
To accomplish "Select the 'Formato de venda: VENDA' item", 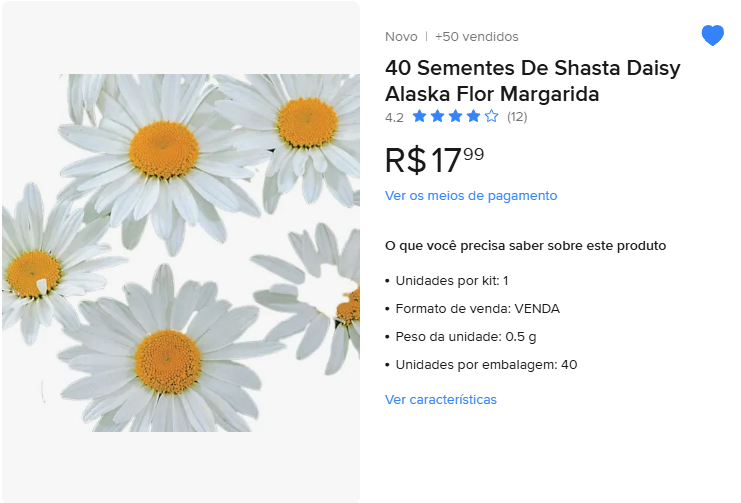I will (x=477, y=309).
